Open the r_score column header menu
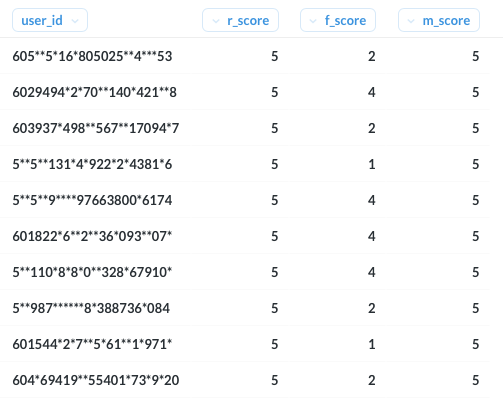503x403 pixels. [x=240, y=20]
